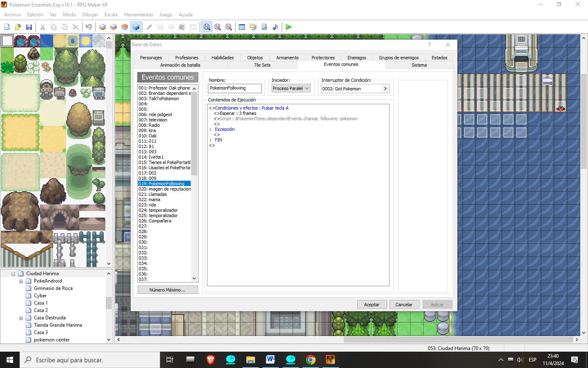Open the Herramientas menu
This screenshot has height=368, width=588.
click(138, 15)
